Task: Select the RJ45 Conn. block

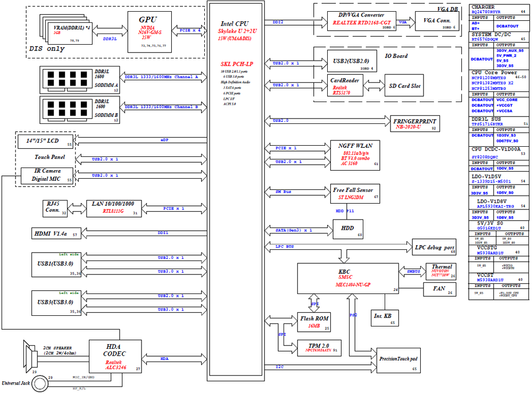Action: [55, 208]
